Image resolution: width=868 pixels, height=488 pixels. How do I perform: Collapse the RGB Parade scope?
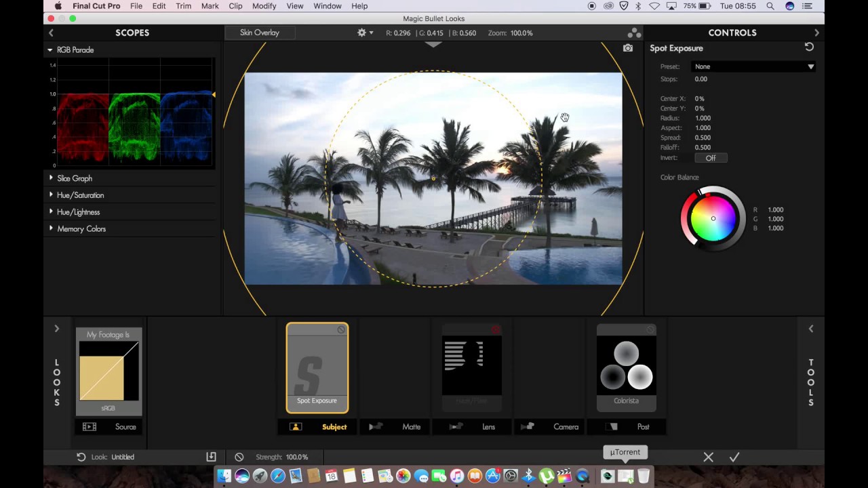[x=50, y=50]
